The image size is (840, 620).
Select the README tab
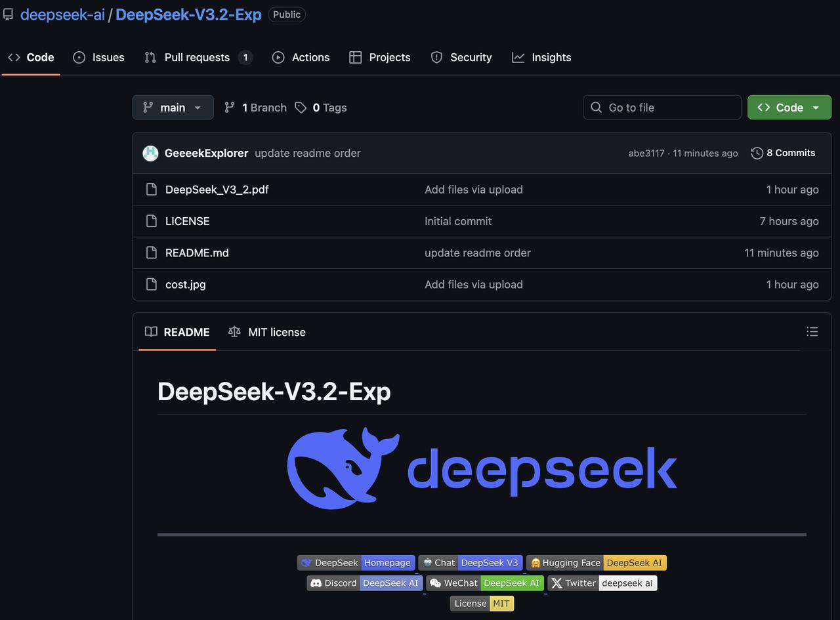pyautogui.click(x=177, y=332)
